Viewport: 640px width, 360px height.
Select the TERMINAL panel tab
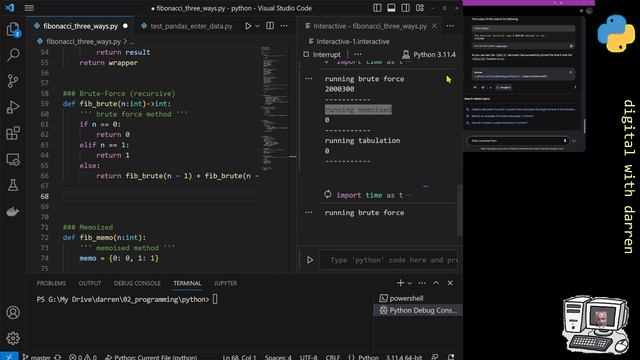click(x=187, y=283)
